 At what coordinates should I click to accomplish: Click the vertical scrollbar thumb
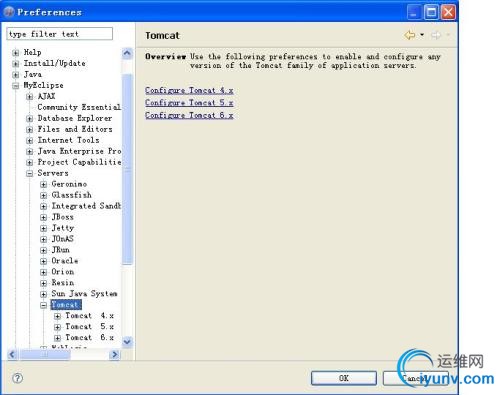coord(127,169)
